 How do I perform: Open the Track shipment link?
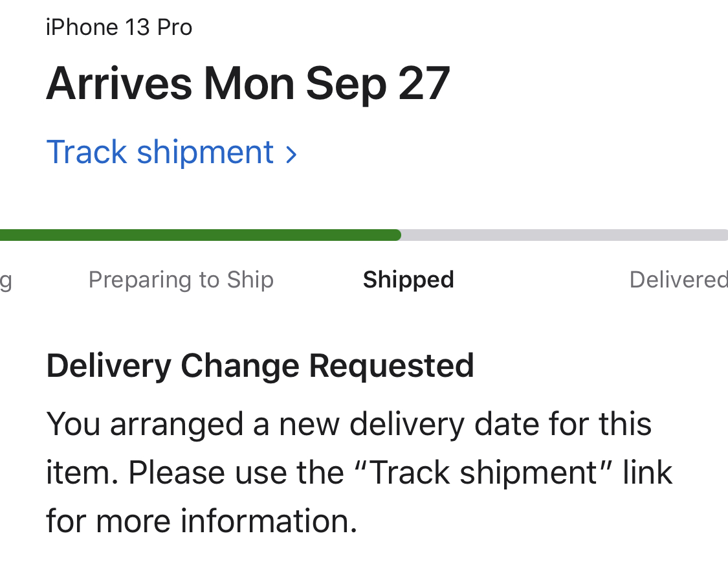(x=160, y=153)
